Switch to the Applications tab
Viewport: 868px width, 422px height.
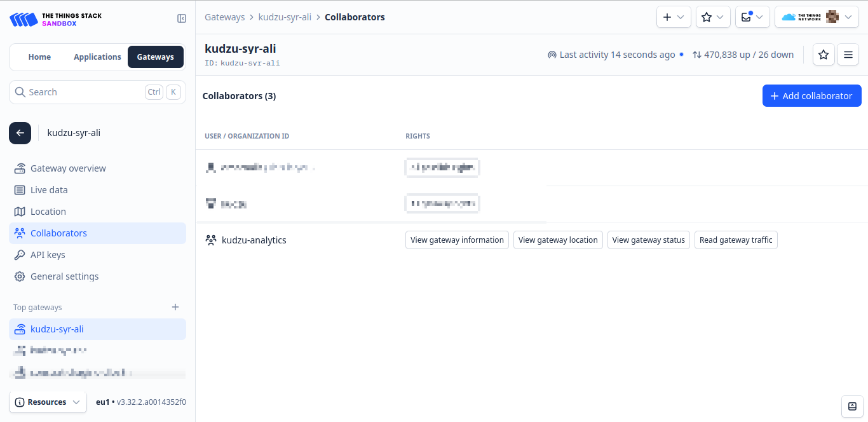tap(97, 57)
